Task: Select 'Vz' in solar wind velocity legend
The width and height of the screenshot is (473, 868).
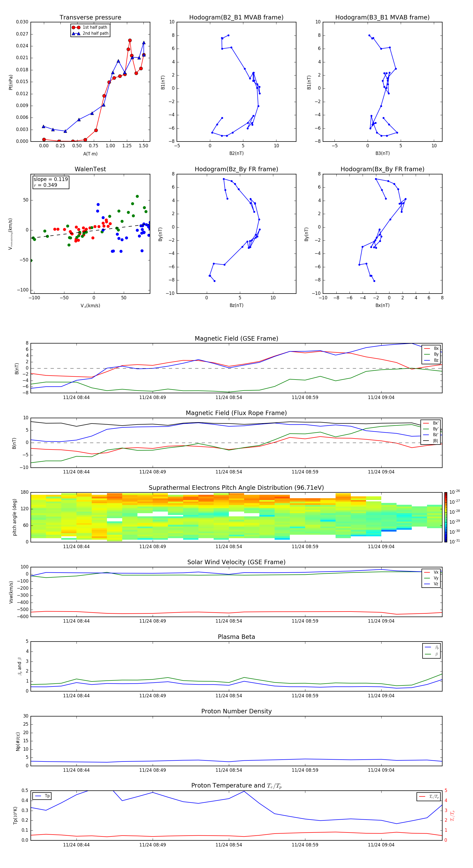Action: tap(431, 584)
